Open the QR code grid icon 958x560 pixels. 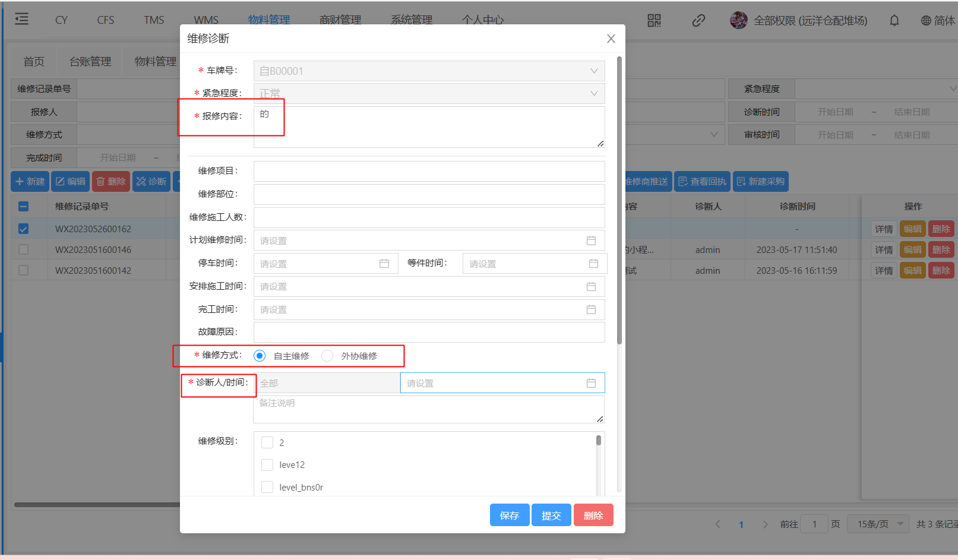point(654,21)
